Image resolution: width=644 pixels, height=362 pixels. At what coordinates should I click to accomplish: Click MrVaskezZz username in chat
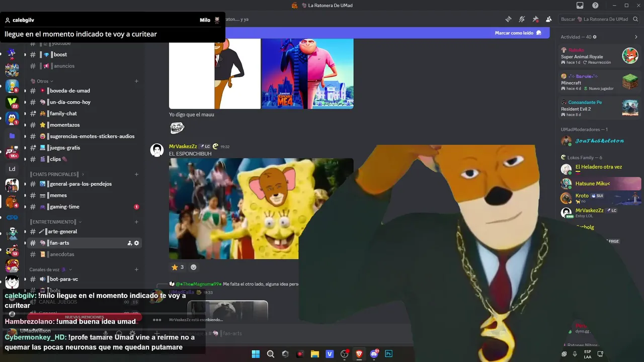pyautogui.click(x=183, y=146)
